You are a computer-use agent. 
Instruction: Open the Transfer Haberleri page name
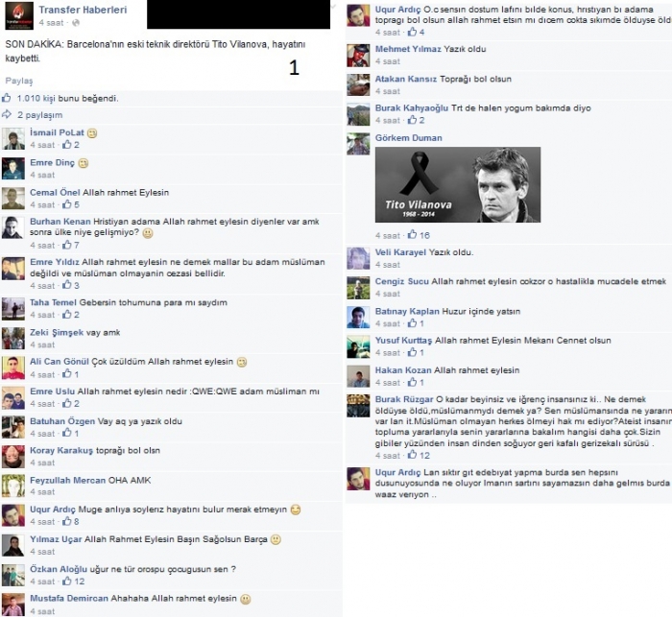coord(83,10)
